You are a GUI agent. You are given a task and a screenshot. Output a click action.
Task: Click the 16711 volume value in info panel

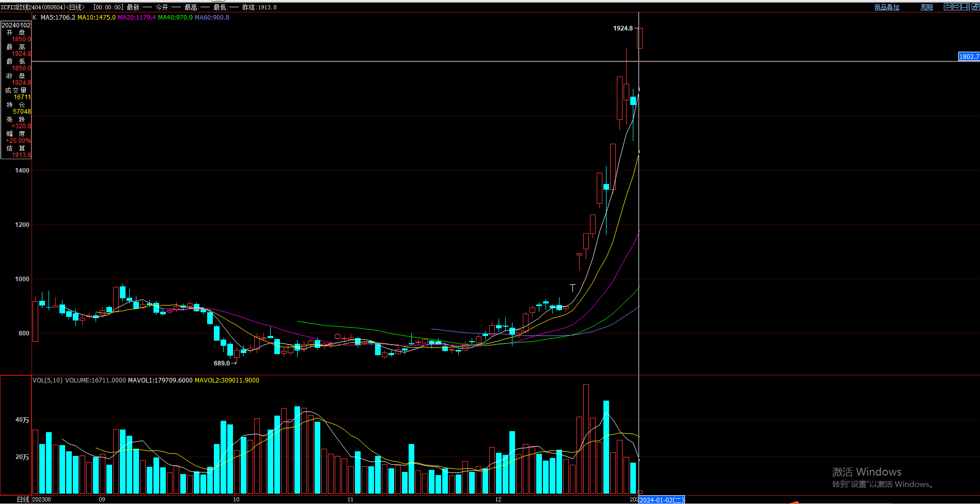(22, 97)
